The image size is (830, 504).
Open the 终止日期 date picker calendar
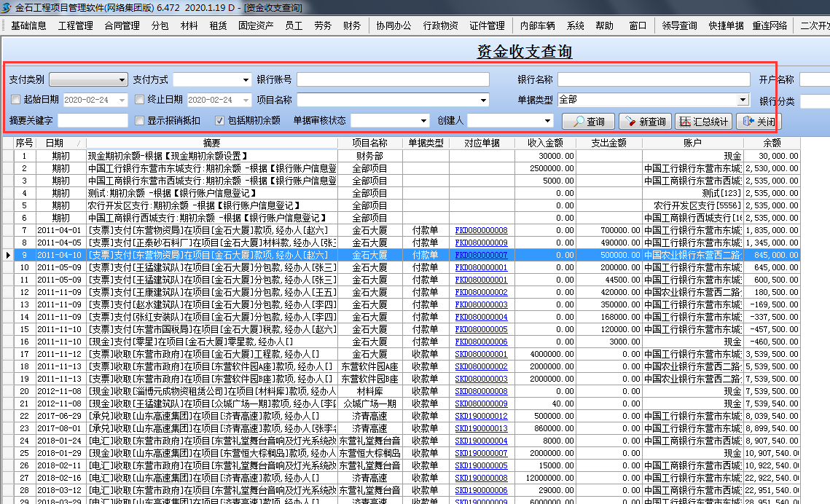(x=245, y=98)
